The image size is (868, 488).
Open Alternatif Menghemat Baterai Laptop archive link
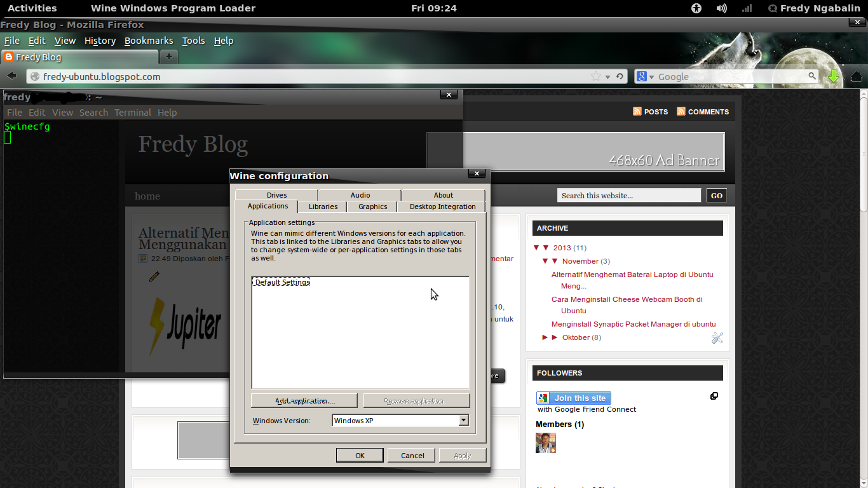tap(632, 280)
